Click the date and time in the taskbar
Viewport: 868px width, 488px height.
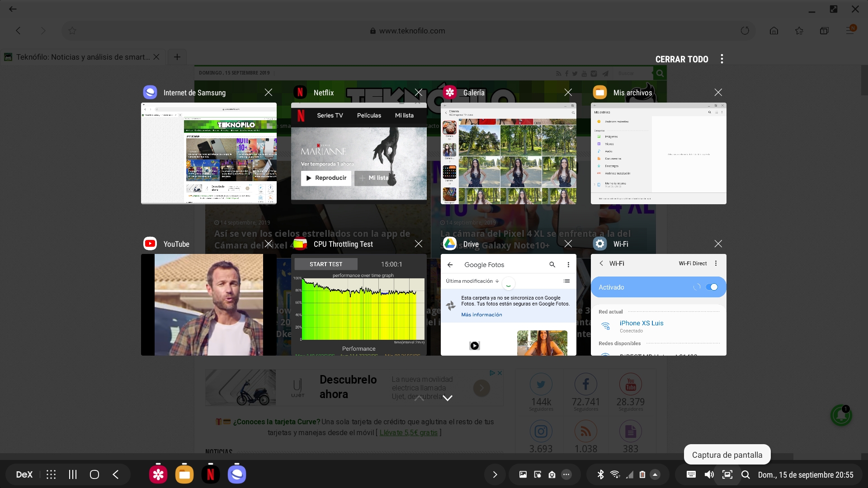pyautogui.click(x=806, y=475)
